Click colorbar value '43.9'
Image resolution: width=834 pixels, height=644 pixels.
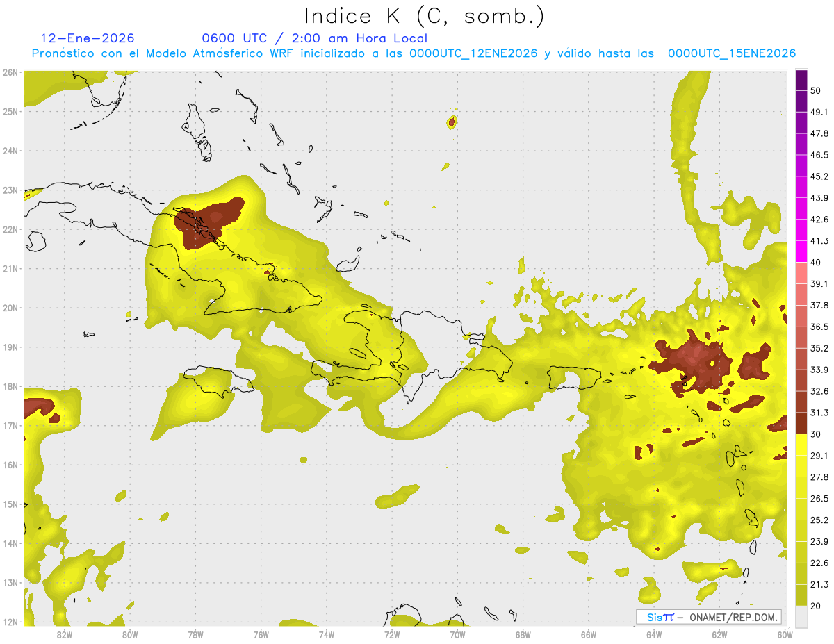pyautogui.click(x=819, y=198)
